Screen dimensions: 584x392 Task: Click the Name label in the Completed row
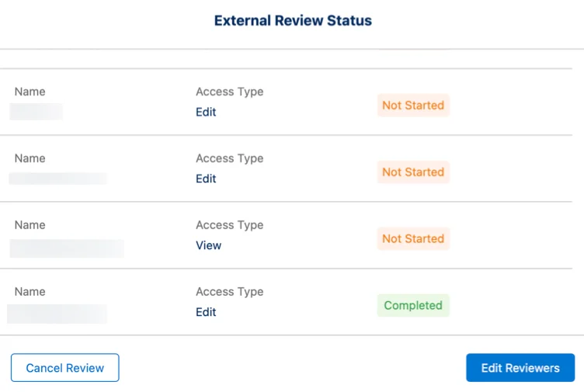point(30,292)
